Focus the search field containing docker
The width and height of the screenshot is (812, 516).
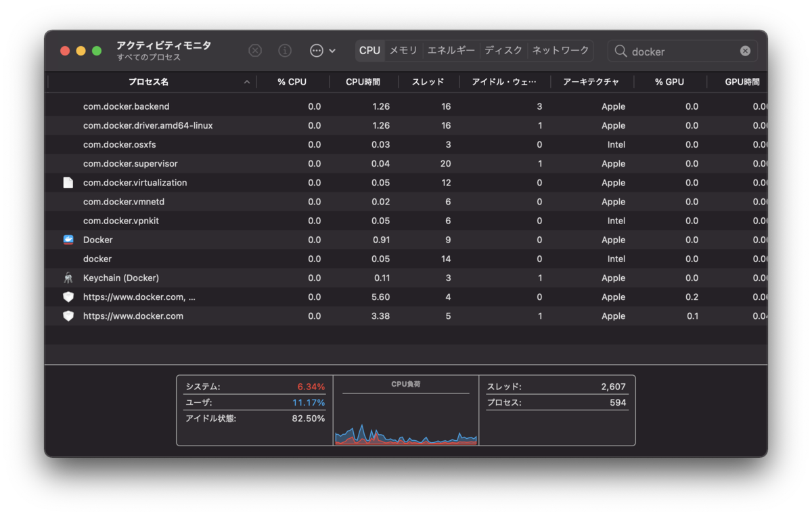(x=682, y=51)
